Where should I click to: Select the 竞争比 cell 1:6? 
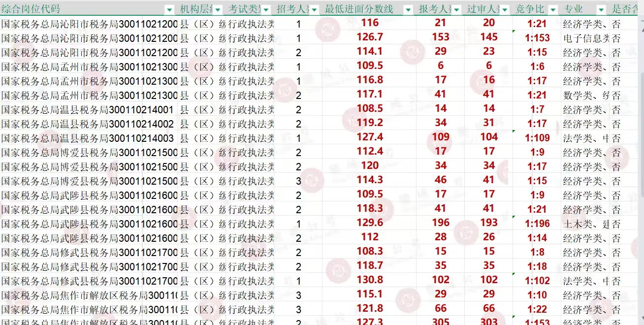[x=537, y=66]
